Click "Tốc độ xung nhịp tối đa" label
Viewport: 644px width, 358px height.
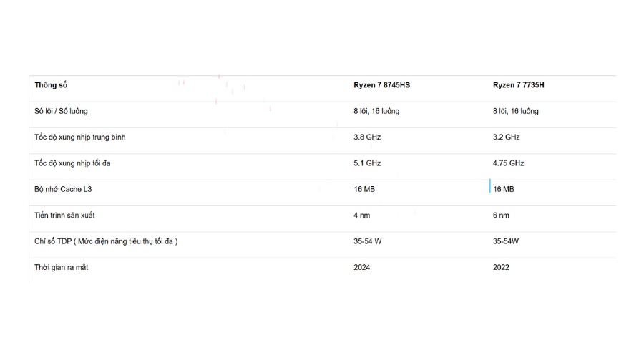[72, 163]
